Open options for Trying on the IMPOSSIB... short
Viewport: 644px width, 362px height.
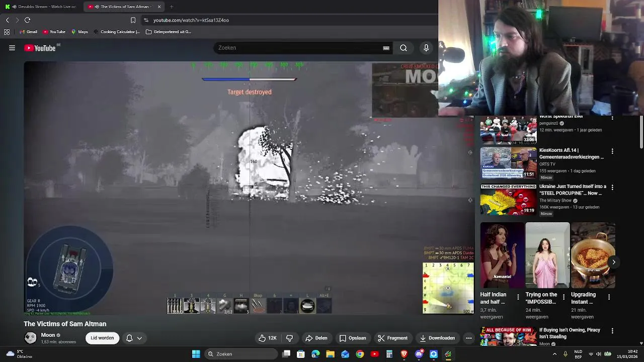click(563, 297)
